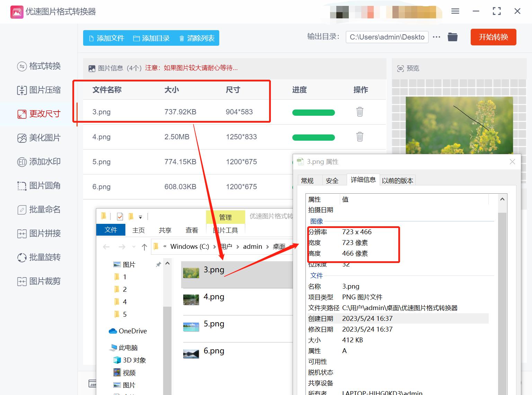The width and height of the screenshot is (532, 395).
Task: Open the 图片压缩 feature
Action: [x=39, y=90]
